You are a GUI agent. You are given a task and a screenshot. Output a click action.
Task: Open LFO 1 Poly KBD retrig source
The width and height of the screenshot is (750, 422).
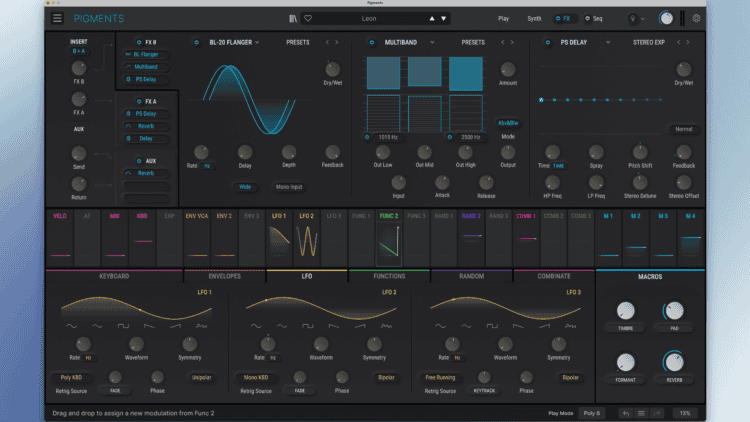pyautogui.click(x=71, y=378)
